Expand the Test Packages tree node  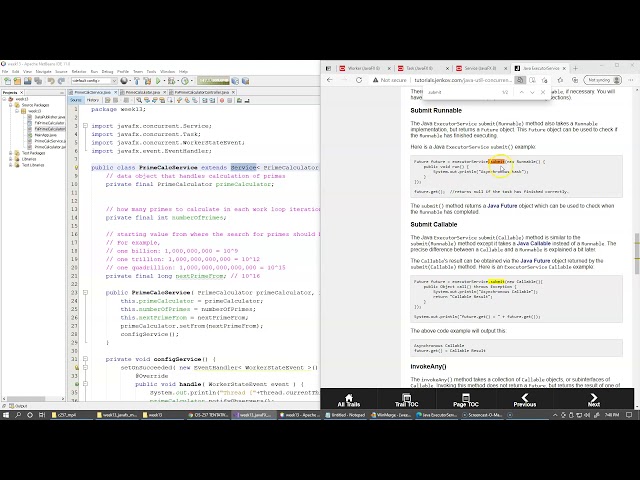(x=11, y=153)
